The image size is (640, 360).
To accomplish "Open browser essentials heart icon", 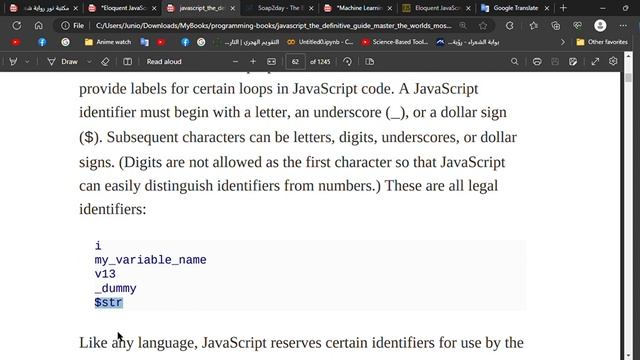I will 577,26.
